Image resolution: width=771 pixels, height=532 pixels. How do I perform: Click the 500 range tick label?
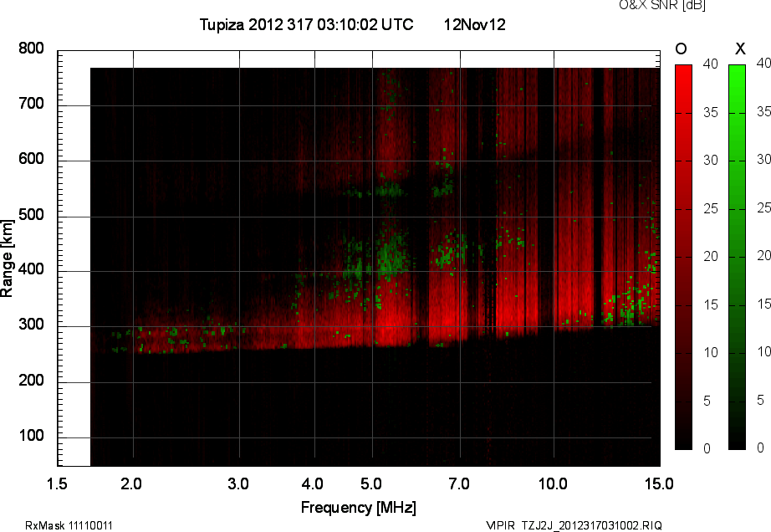point(31,216)
